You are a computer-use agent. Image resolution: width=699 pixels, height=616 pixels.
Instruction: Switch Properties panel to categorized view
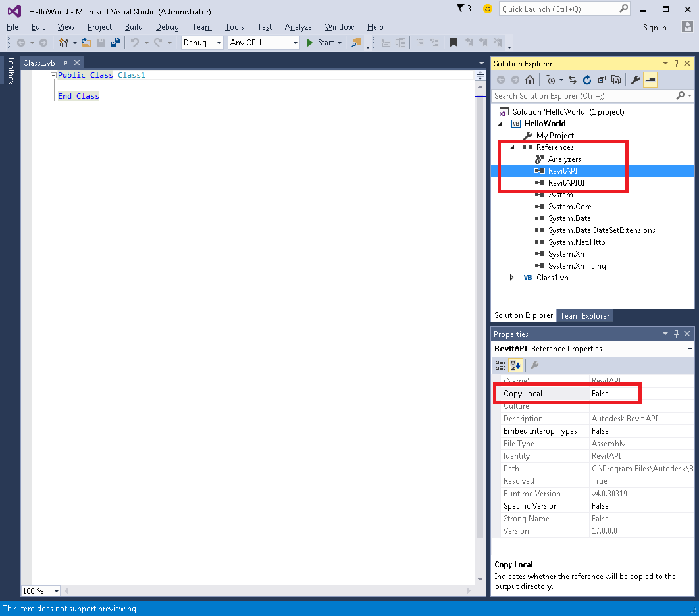502,365
